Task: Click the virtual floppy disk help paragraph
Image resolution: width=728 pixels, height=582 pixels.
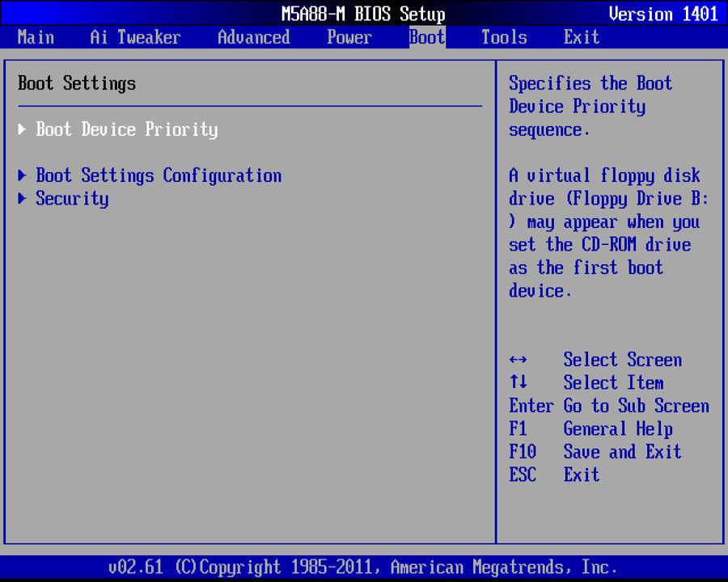Action: pos(608,233)
